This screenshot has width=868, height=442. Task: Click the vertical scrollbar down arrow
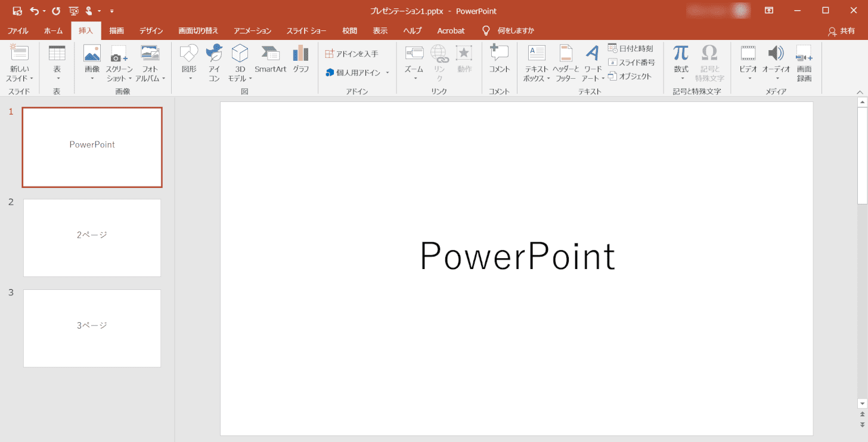click(x=862, y=404)
